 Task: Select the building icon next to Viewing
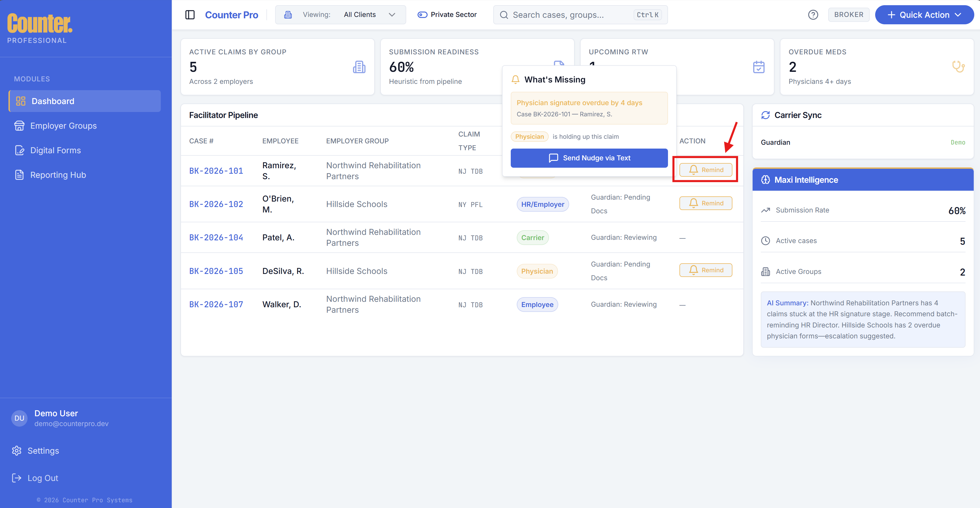tap(288, 14)
